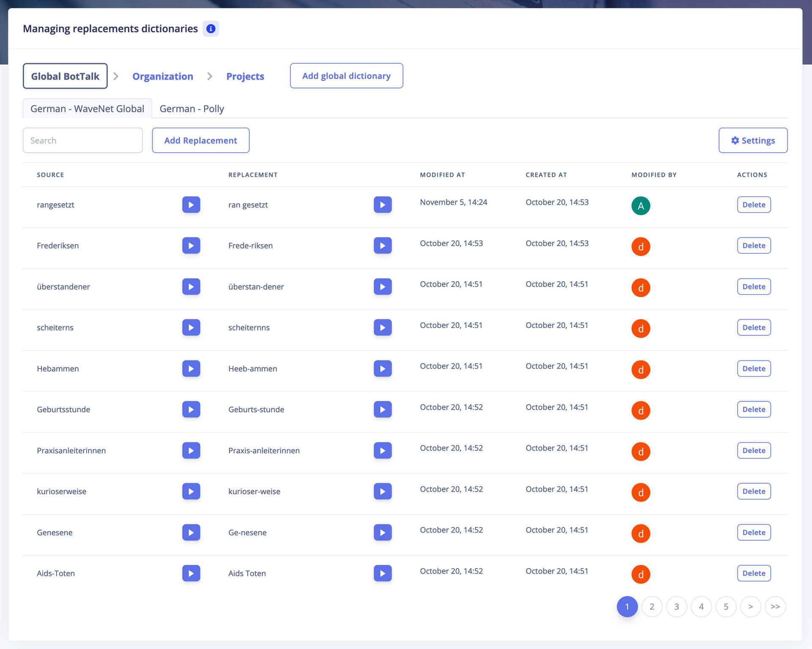Play source audio for Hebammen
Viewport: 812px width, 649px height.
(x=191, y=369)
